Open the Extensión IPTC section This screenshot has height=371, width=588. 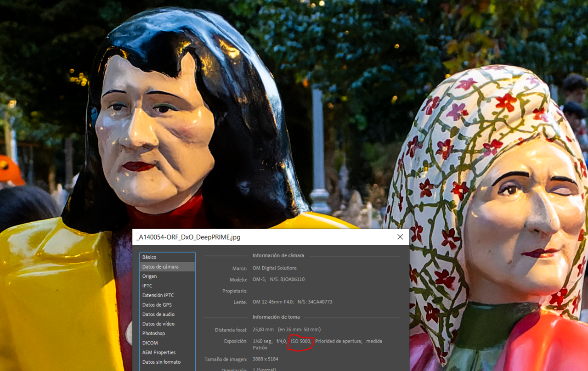click(x=158, y=295)
